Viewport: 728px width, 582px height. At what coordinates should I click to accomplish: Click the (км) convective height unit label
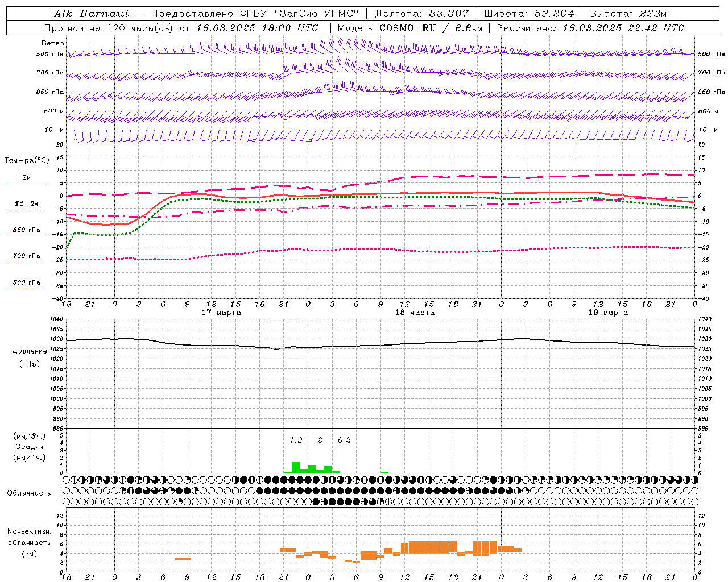(x=29, y=554)
